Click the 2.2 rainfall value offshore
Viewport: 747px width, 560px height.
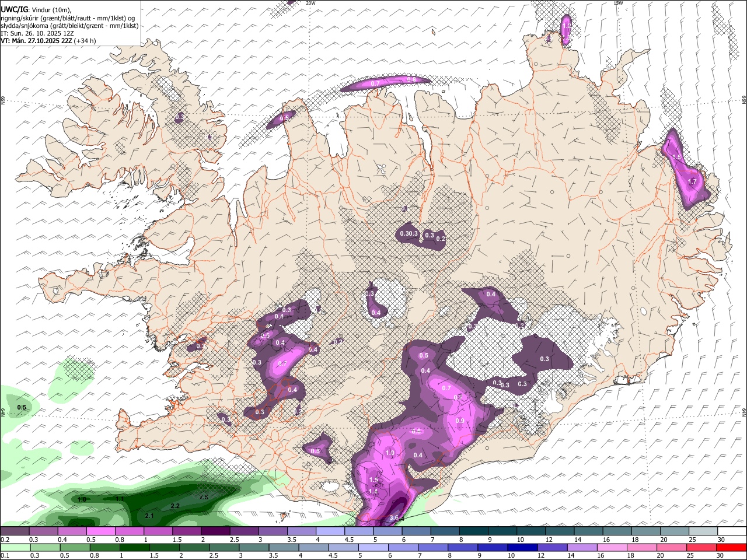tap(174, 506)
